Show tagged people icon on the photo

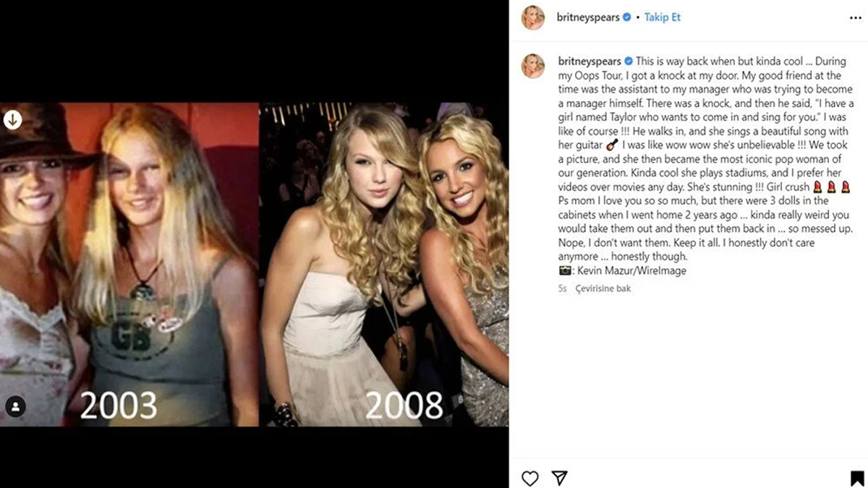tap(15, 406)
